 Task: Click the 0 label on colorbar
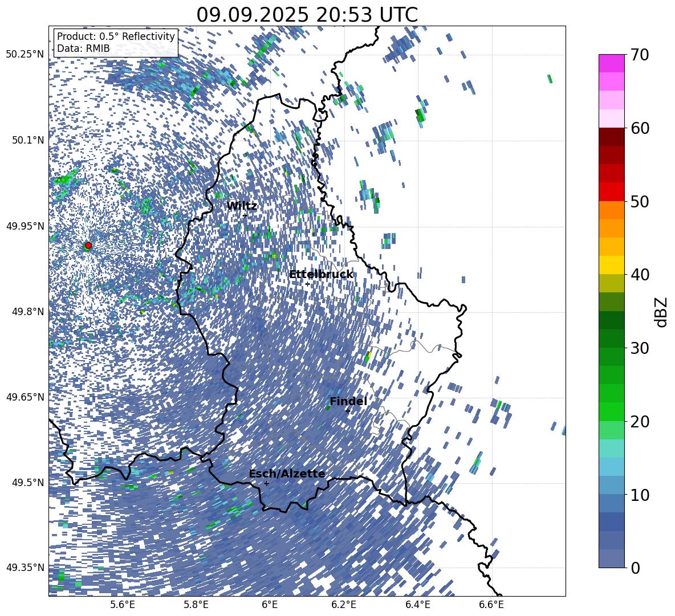636,568
